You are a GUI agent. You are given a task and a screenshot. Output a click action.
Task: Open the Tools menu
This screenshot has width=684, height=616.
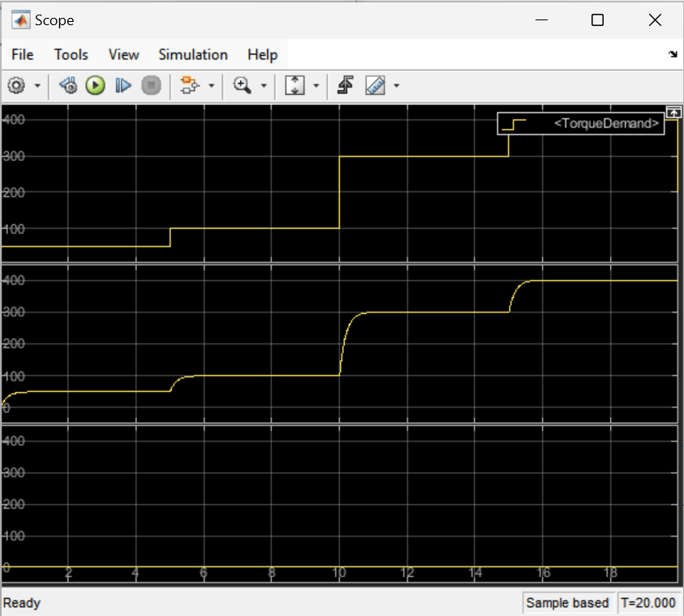[x=71, y=54]
